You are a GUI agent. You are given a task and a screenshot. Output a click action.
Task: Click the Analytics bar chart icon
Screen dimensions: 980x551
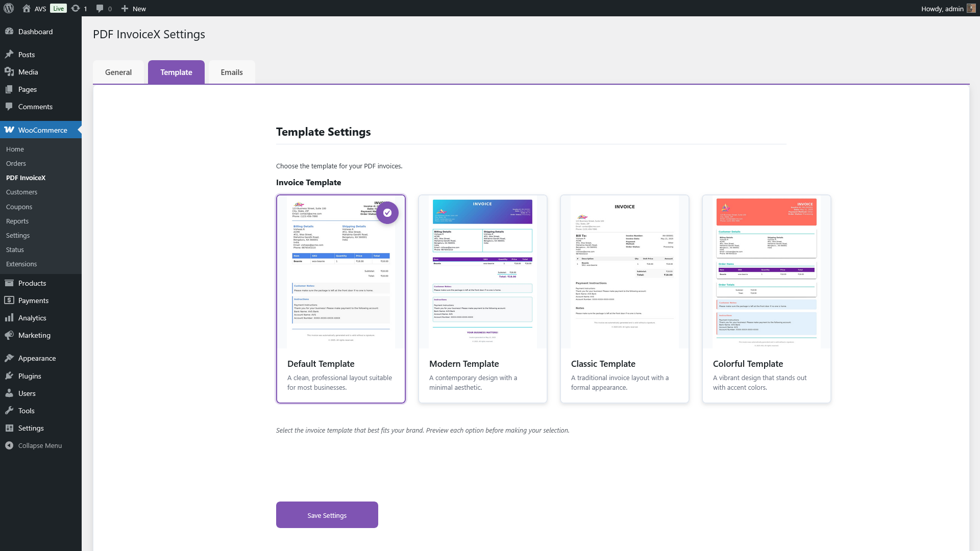pyautogui.click(x=9, y=317)
